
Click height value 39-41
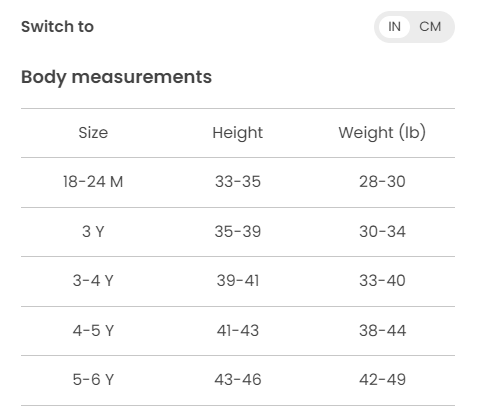click(x=238, y=281)
